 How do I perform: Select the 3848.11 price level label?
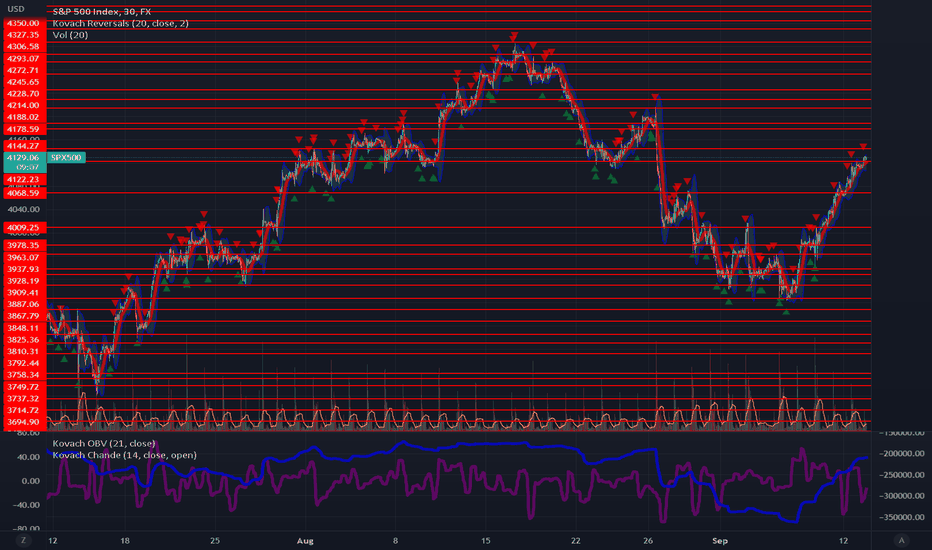24,328
